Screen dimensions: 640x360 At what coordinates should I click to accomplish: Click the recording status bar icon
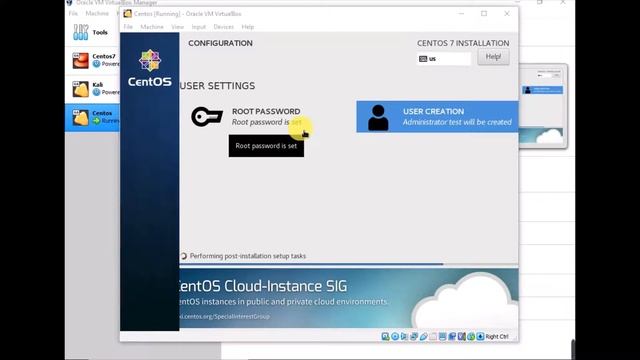click(x=452, y=336)
